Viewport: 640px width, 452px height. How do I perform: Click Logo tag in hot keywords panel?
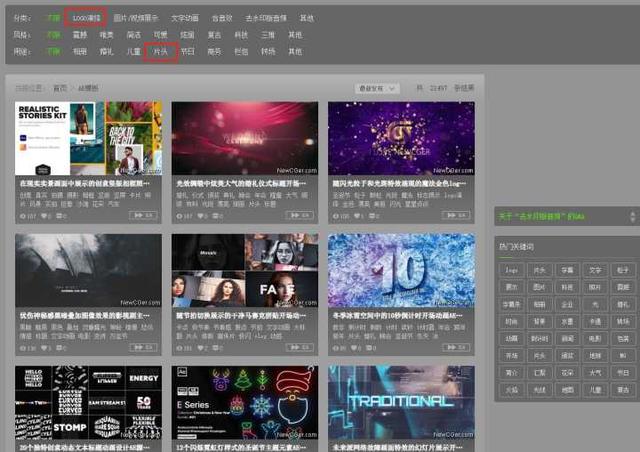pos(511,270)
